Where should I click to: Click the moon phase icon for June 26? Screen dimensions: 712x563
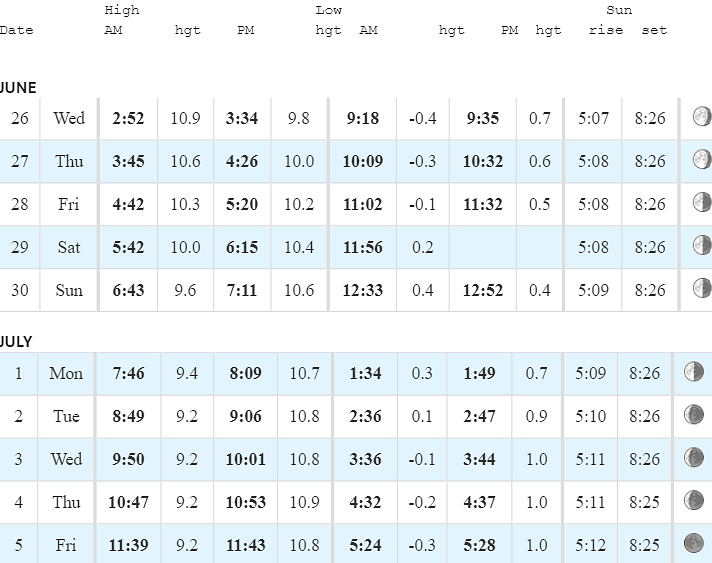tap(702, 116)
